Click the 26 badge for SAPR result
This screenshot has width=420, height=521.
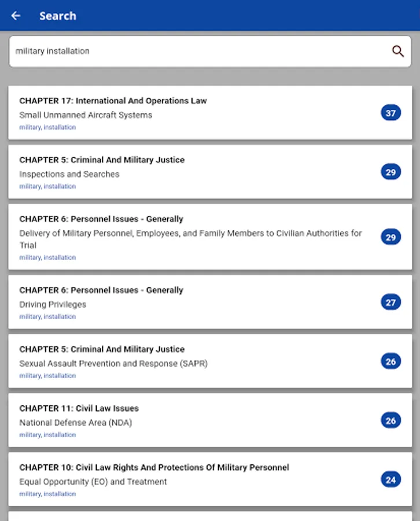[390, 361]
